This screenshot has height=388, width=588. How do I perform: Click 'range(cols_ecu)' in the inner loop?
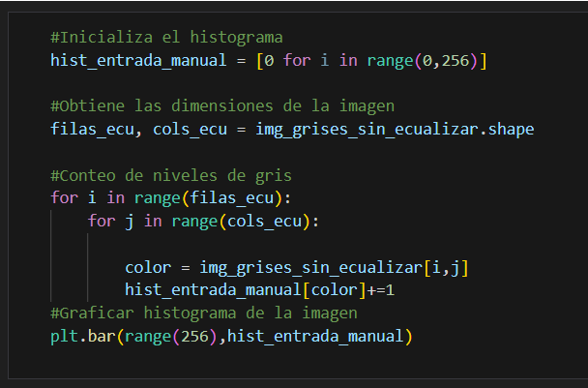(241, 221)
